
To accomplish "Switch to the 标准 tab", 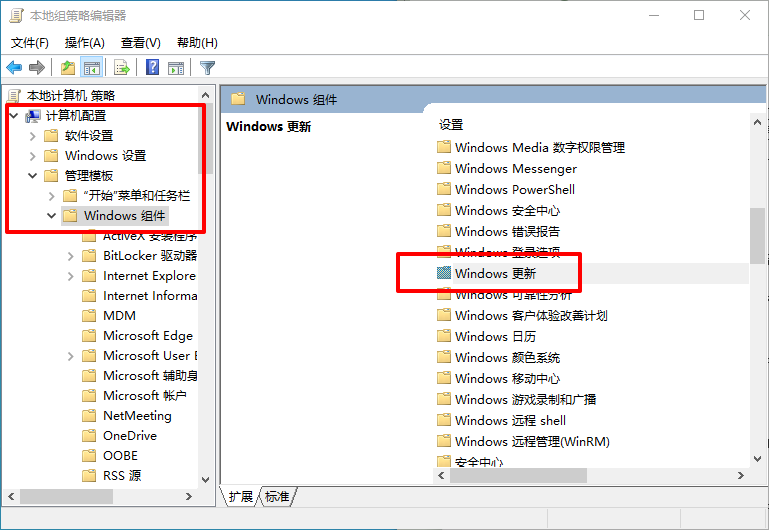I will point(277,497).
